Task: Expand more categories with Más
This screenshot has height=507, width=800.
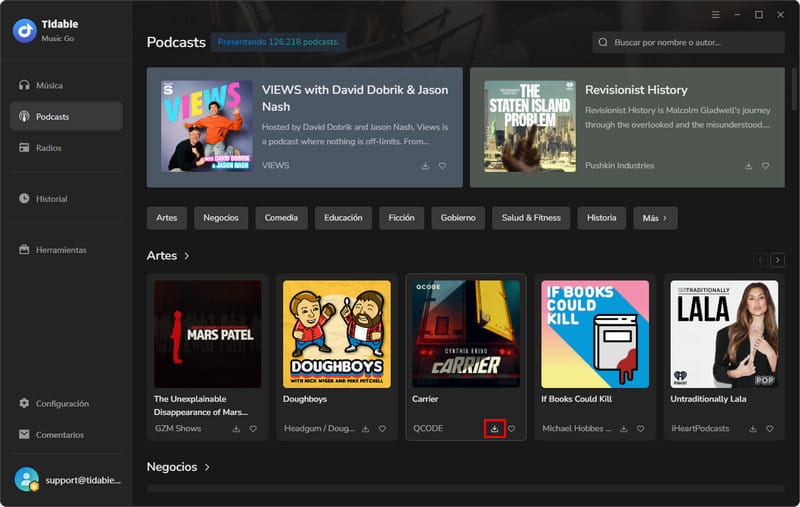Action: click(x=655, y=218)
